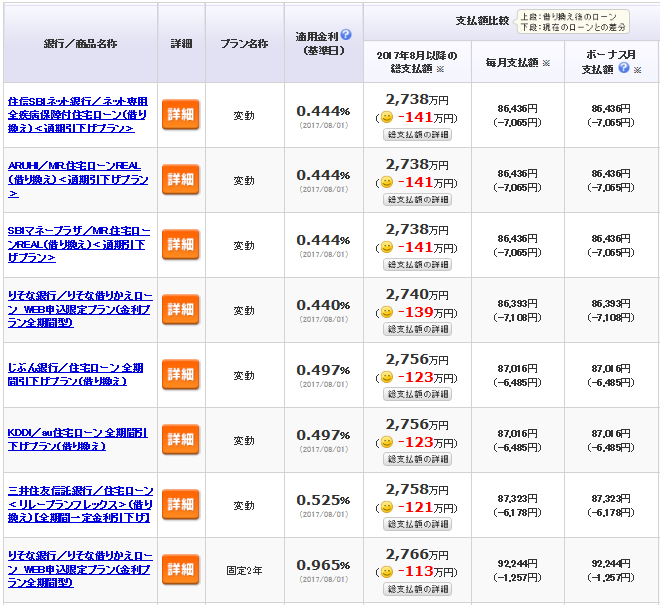Open the じぶん銀行 住宅ローン全期間引下げプラン link
The image size is (660, 605).
coord(76,374)
